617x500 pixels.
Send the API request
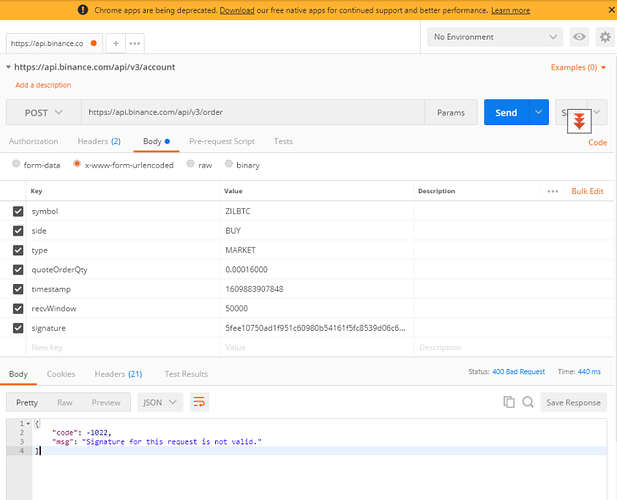click(x=506, y=113)
